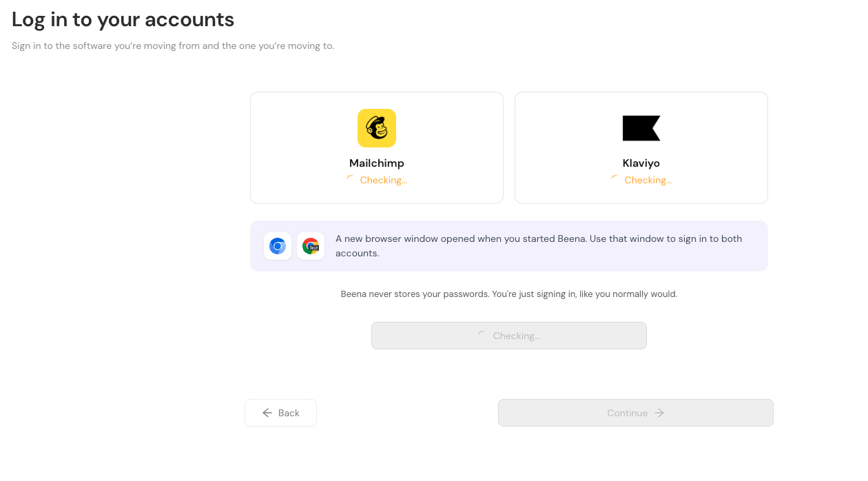868x481 pixels.
Task: Click the Mailchimp monkey logo icon
Action: [376, 127]
